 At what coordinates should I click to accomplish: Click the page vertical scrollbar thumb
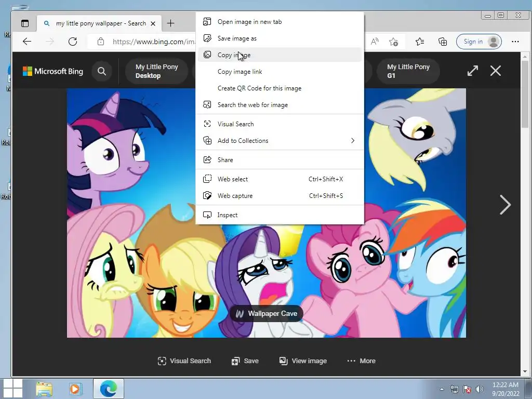(525, 94)
